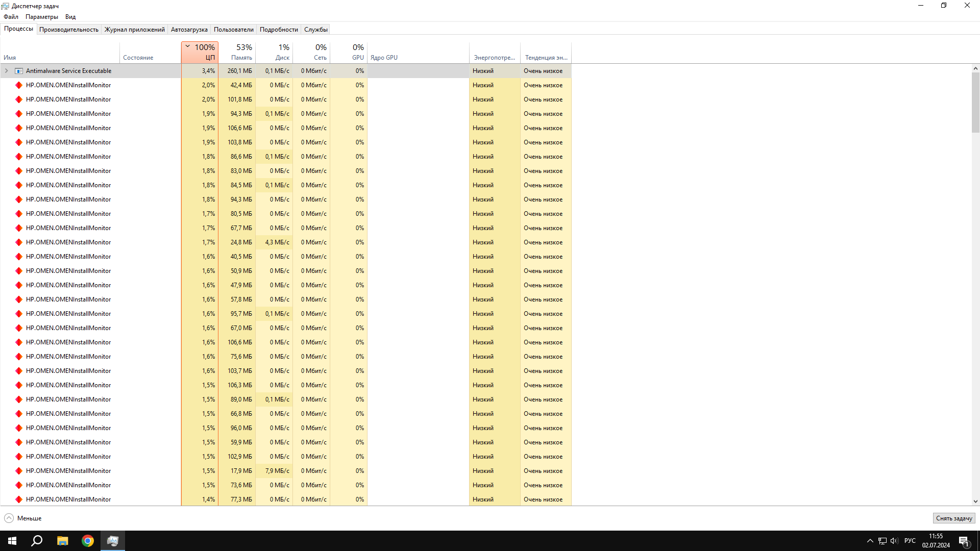980x551 pixels.
Task: Switch to the Автозагрузка tab
Action: coord(189,29)
